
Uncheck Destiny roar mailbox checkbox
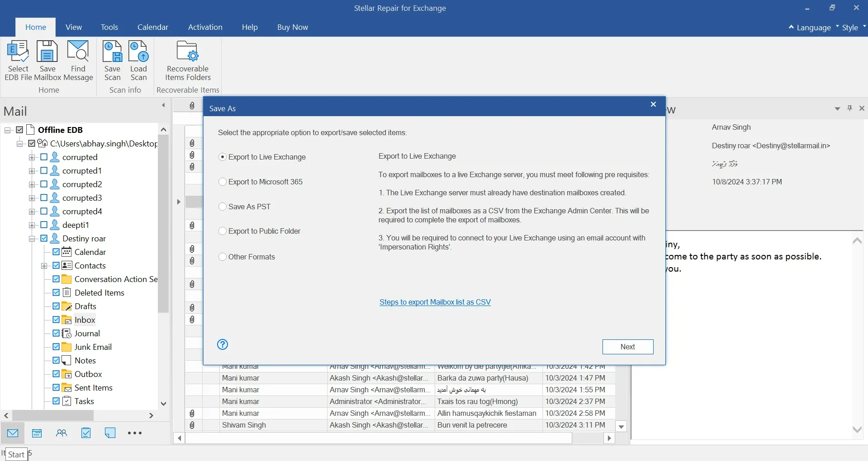click(44, 238)
